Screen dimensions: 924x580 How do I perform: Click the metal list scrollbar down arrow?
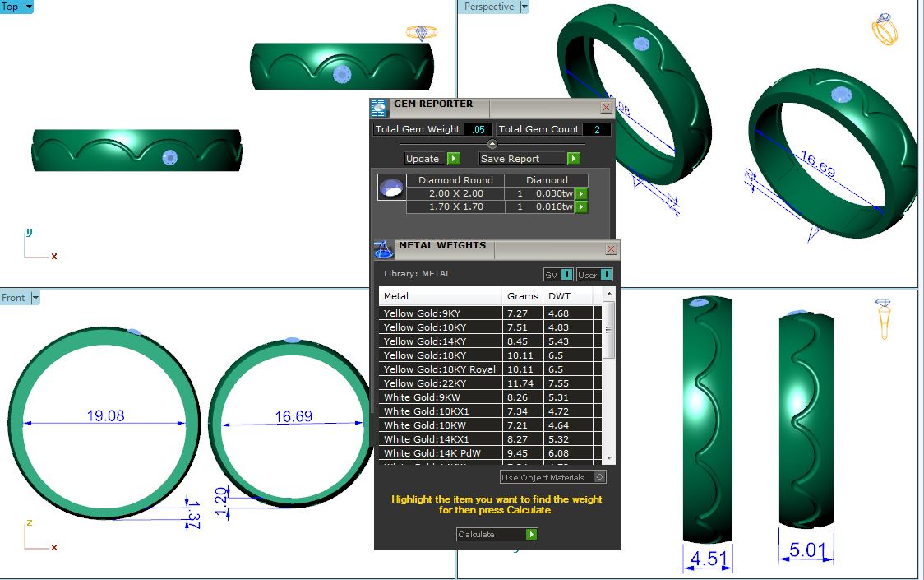609,457
